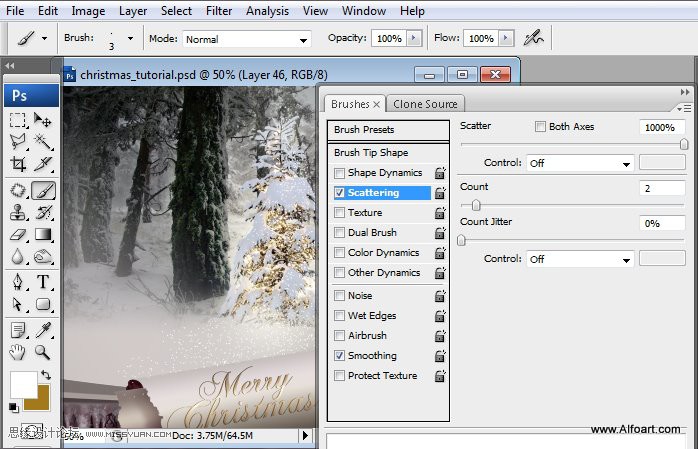Open the Window menu
Viewport: 698px width, 449px height.
[x=364, y=11]
